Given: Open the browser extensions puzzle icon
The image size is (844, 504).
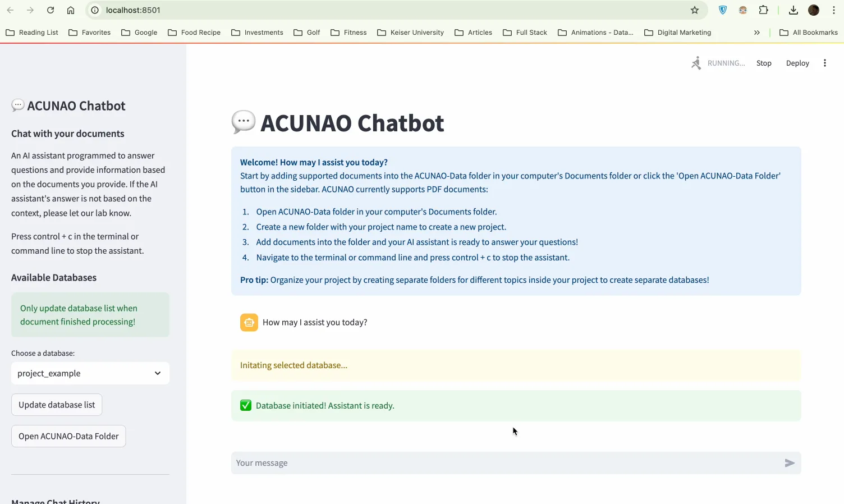Looking at the screenshot, I should click(x=763, y=10).
